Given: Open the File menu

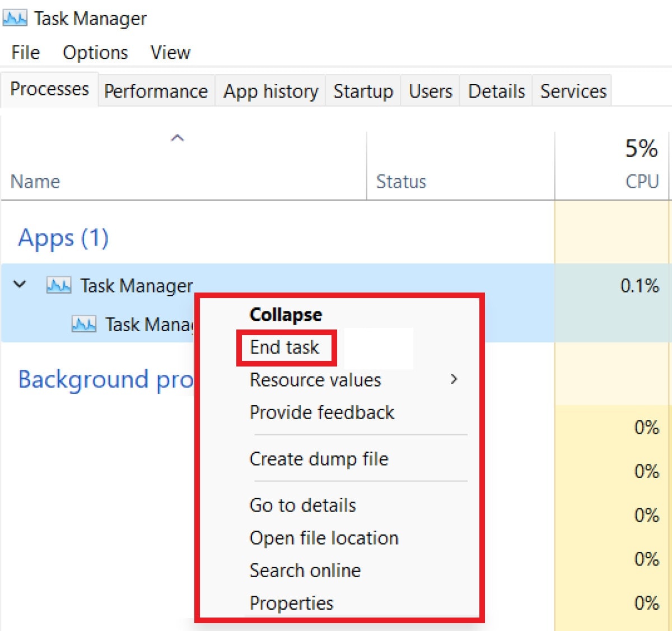Looking at the screenshot, I should pos(26,53).
